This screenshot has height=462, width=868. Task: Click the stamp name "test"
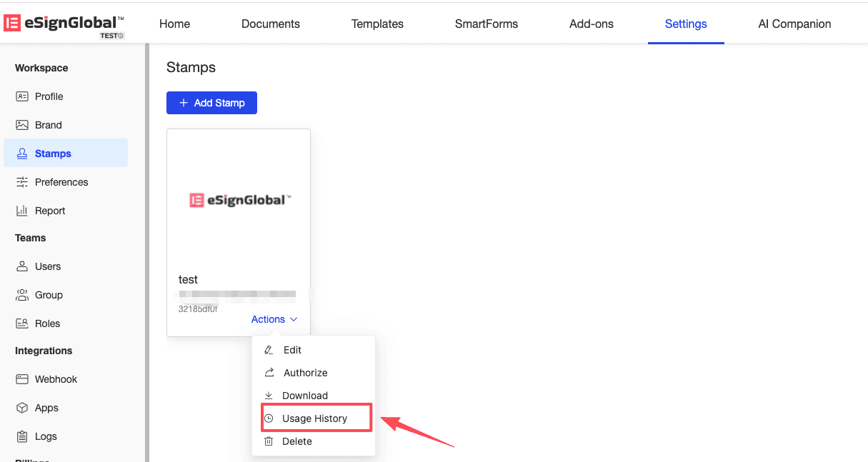click(x=188, y=279)
